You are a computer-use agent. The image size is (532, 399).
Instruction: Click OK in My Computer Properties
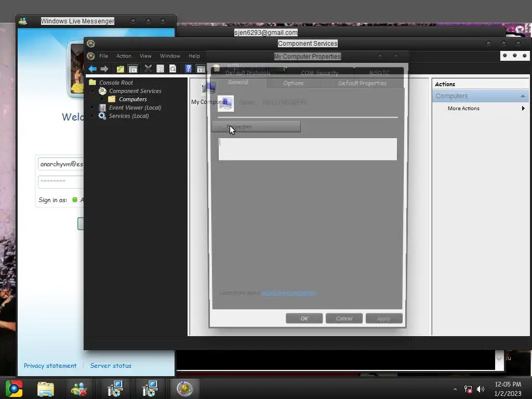[x=304, y=318]
